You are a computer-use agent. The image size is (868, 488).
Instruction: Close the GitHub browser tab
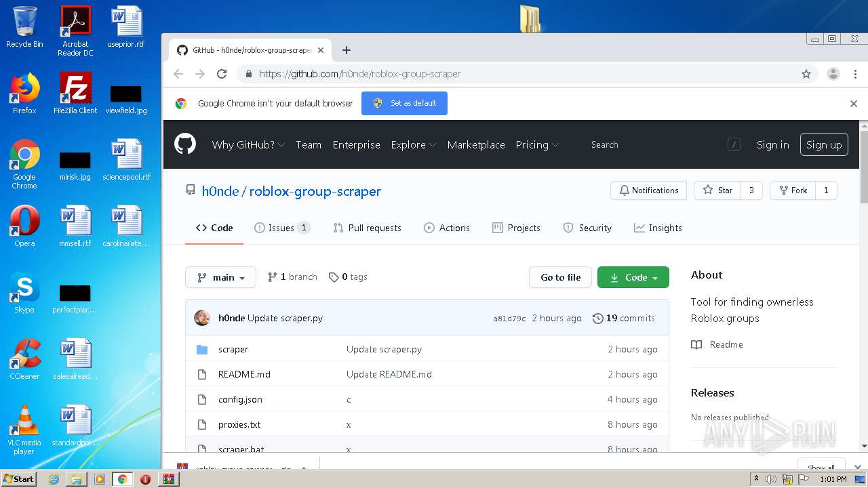pos(321,50)
